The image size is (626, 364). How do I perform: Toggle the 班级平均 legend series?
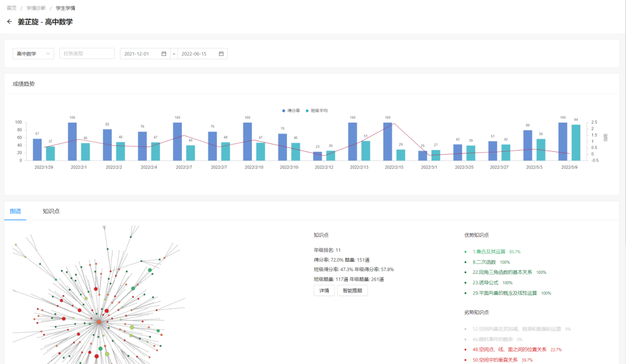317,111
